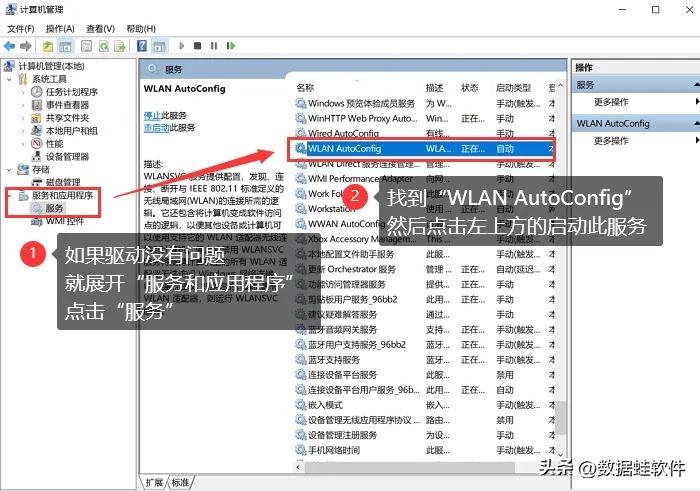Image resolution: width=700 pixels, height=491 pixels.
Task: Click the 存储 tree icon
Action: [x=23, y=170]
